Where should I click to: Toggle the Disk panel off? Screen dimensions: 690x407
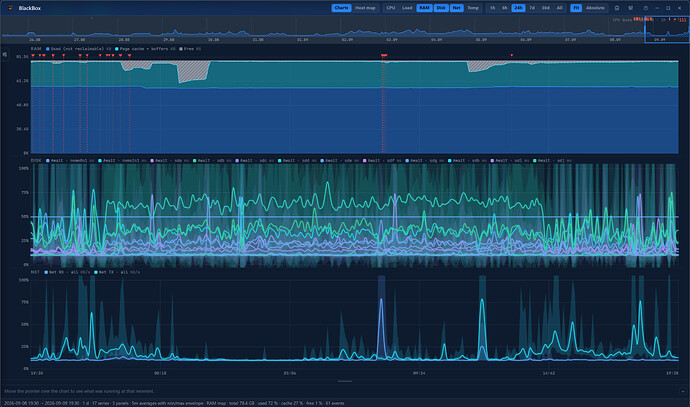[x=441, y=8]
